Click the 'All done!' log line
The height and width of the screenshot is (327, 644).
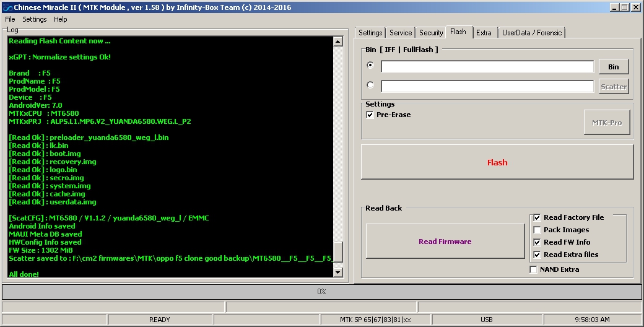(x=24, y=274)
